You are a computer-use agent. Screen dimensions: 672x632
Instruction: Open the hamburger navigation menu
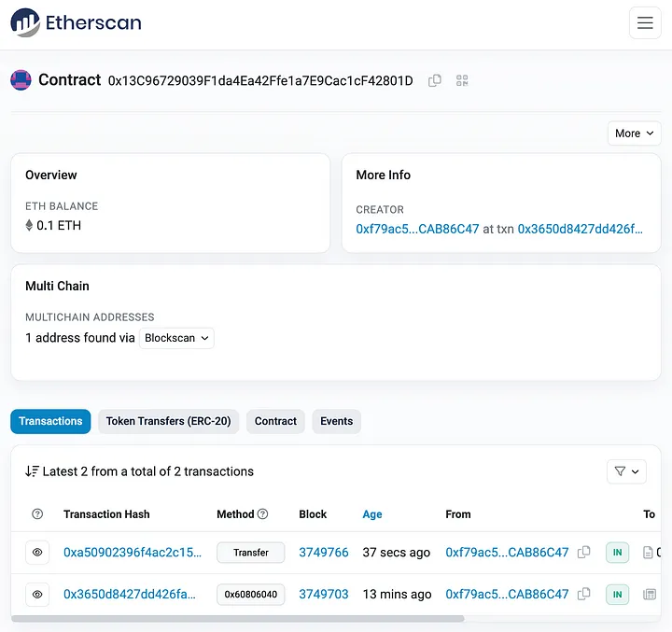644,23
